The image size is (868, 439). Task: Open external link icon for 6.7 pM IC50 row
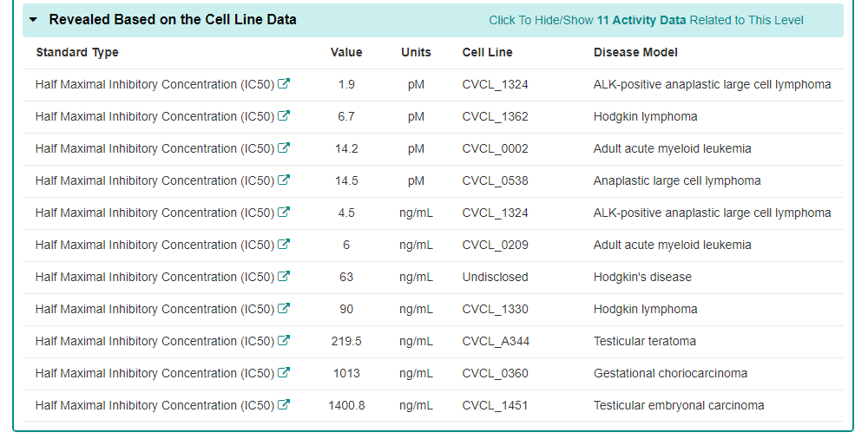[284, 116]
